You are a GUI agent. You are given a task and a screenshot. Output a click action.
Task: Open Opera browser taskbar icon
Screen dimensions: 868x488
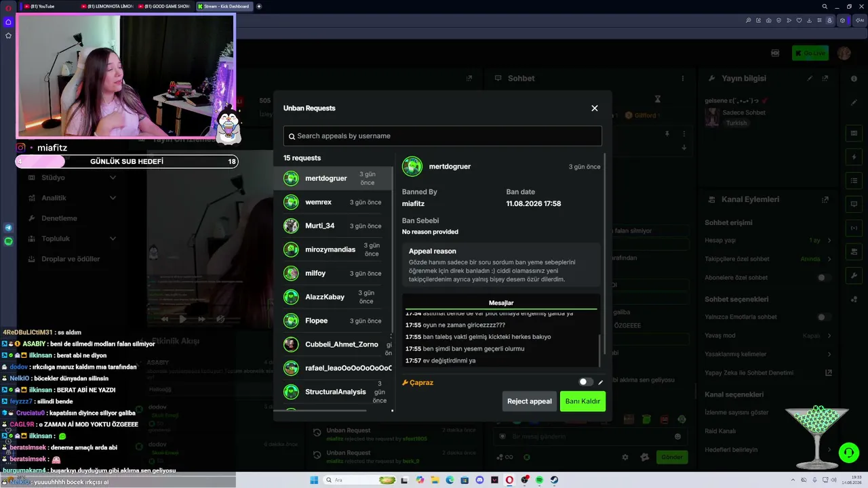tap(509, 480)
